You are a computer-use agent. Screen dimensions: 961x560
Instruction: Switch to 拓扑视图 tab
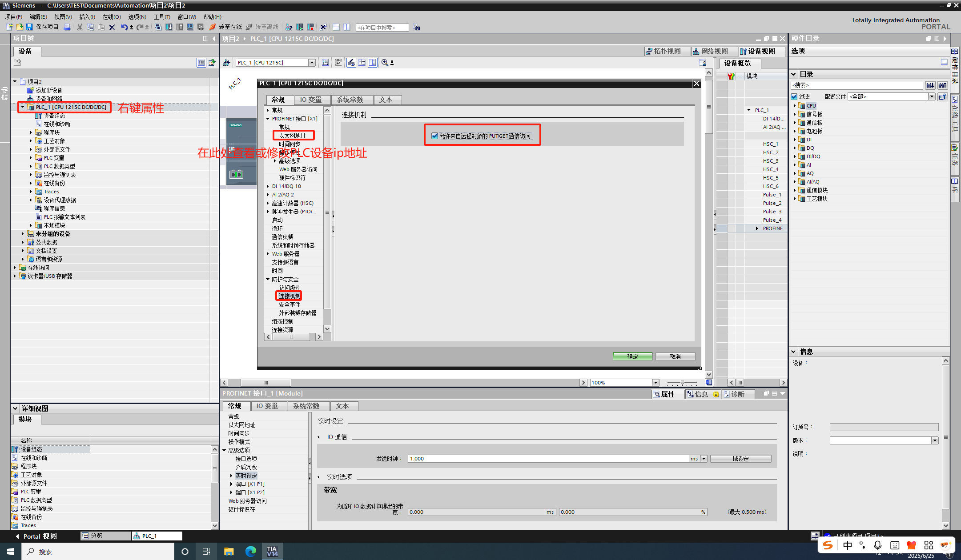(667, 51)
